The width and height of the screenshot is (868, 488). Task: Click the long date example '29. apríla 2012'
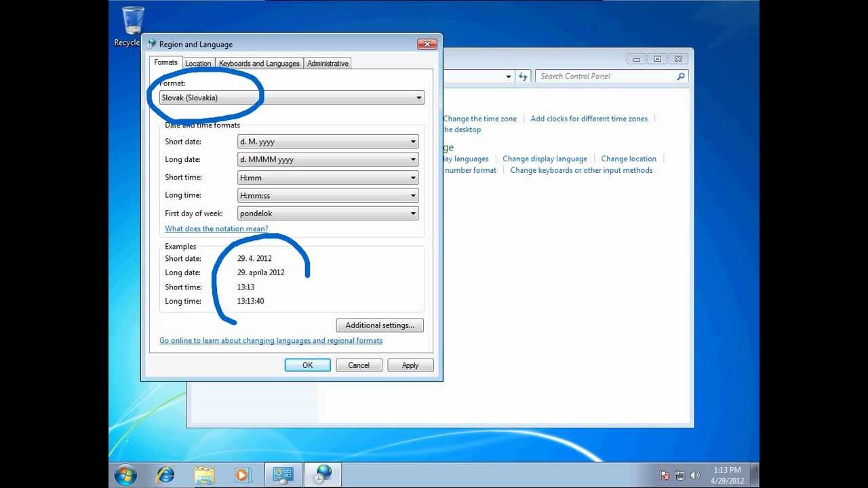point(260,273)
